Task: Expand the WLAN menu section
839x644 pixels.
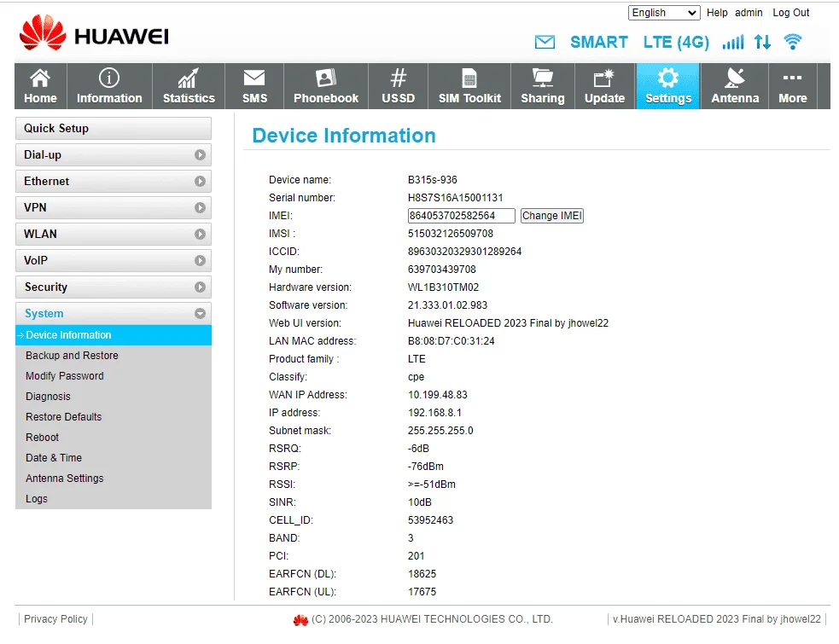Action: pos(114,234)
